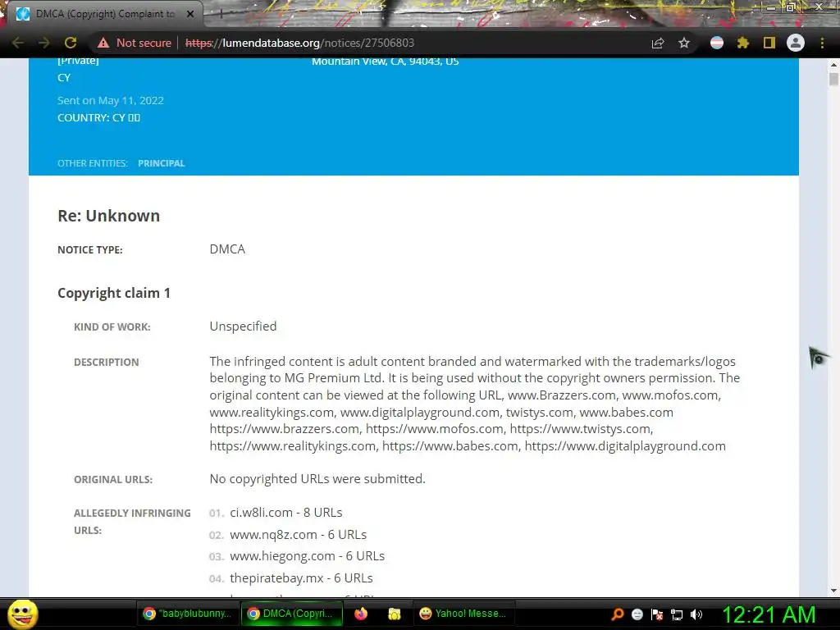Click the 'Unspecified' kind of work value
Viewport: 840px width, 630px height.
243,326
